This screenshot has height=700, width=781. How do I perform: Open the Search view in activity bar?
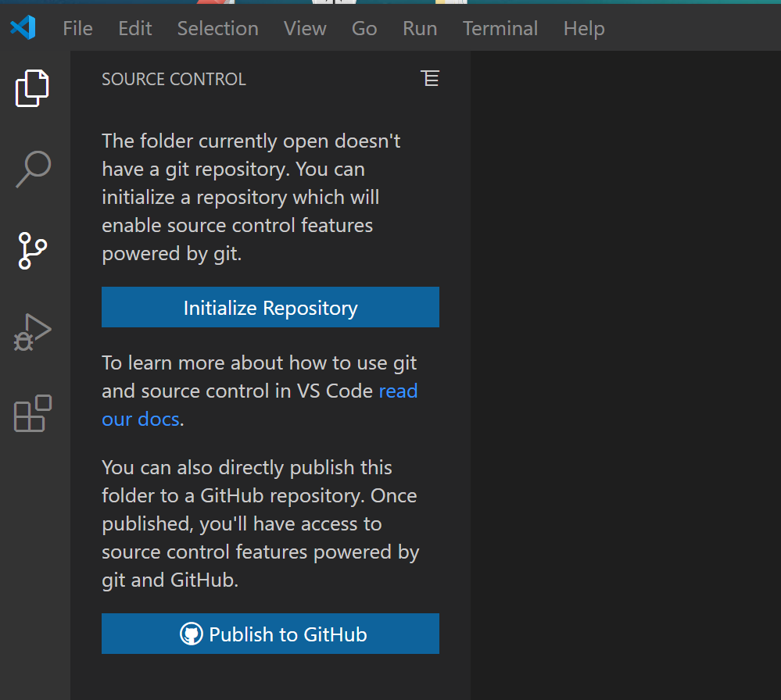point(34,170)
